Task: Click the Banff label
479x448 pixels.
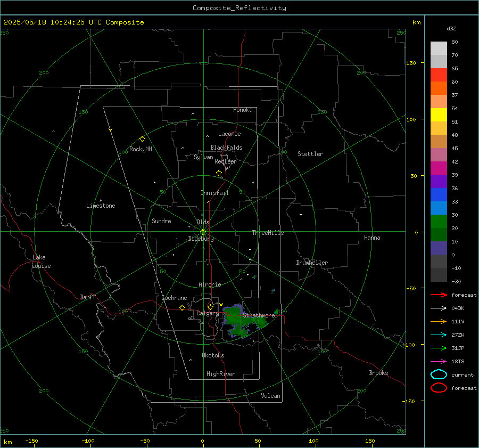Action: point(88,297)
